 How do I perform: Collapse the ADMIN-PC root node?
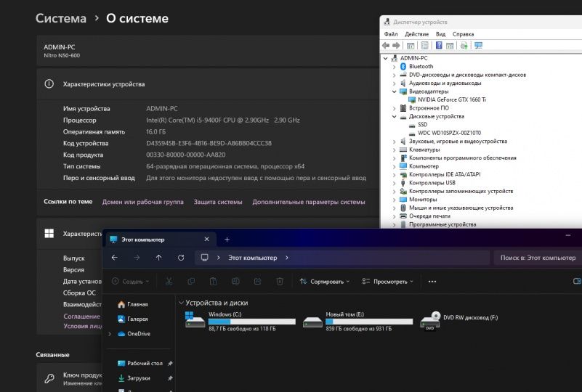(x=386, y=58)
